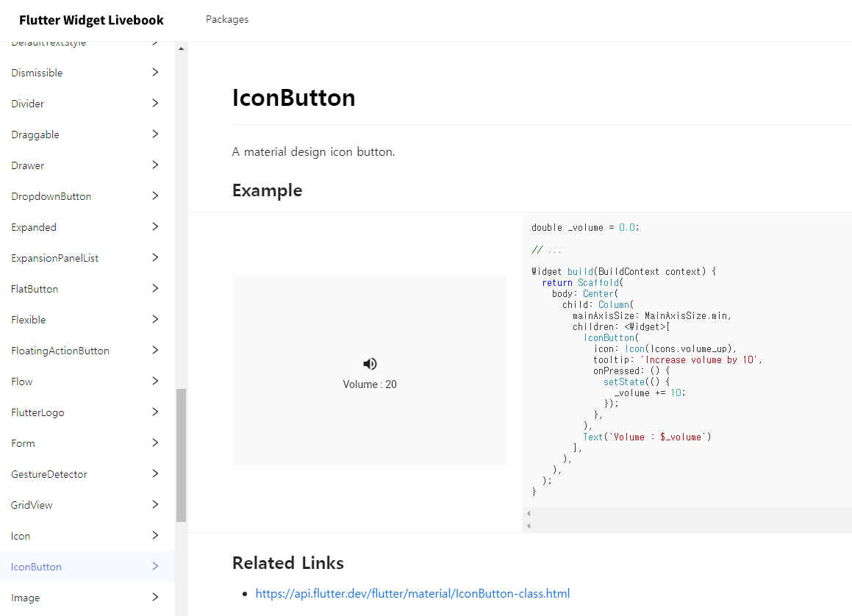Click the 'mainAxisSize: MainAxisSize.min' code line
Image resolution: width=852 pixels, height=616 pixels.
[x=652, y=316]
